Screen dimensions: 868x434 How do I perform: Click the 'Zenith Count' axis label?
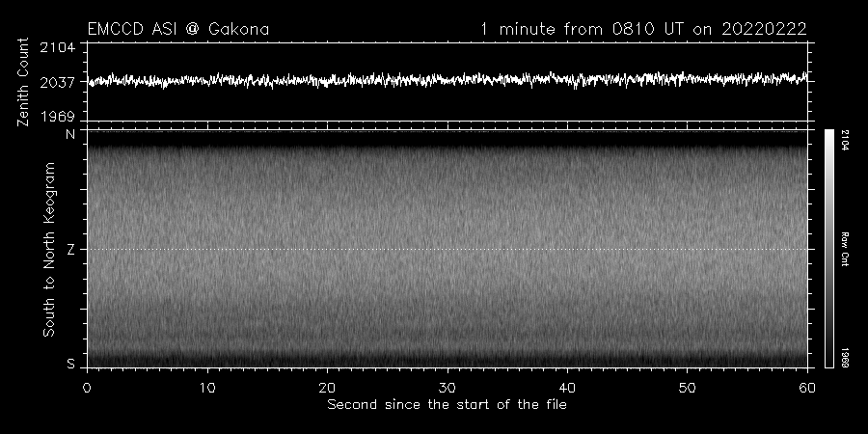(x=23, y=82)
